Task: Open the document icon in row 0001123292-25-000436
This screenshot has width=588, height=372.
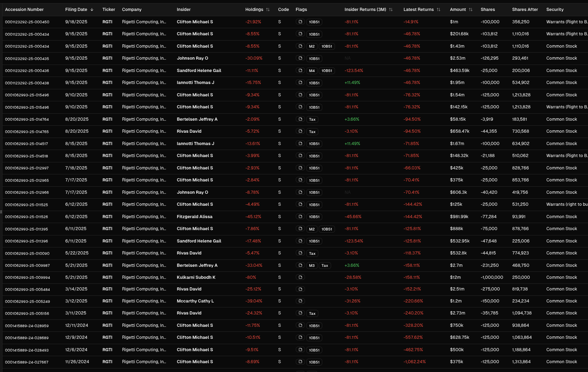Action: [x=300, y=71]
